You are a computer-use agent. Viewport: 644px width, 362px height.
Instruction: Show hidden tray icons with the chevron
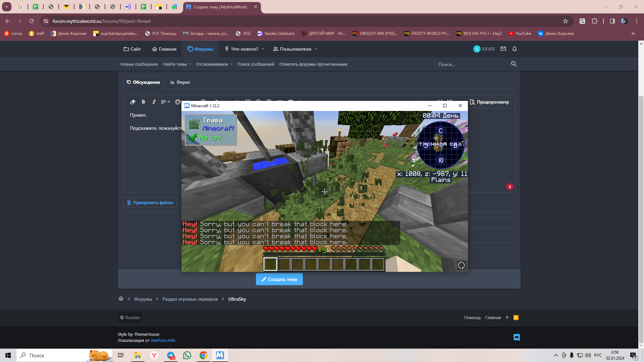[x=556, y=355]
